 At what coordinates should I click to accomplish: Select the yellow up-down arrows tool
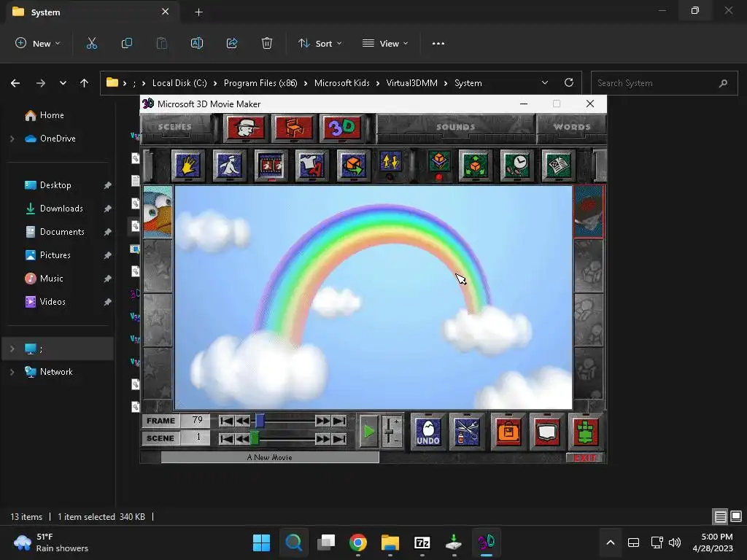click(391, 164)
